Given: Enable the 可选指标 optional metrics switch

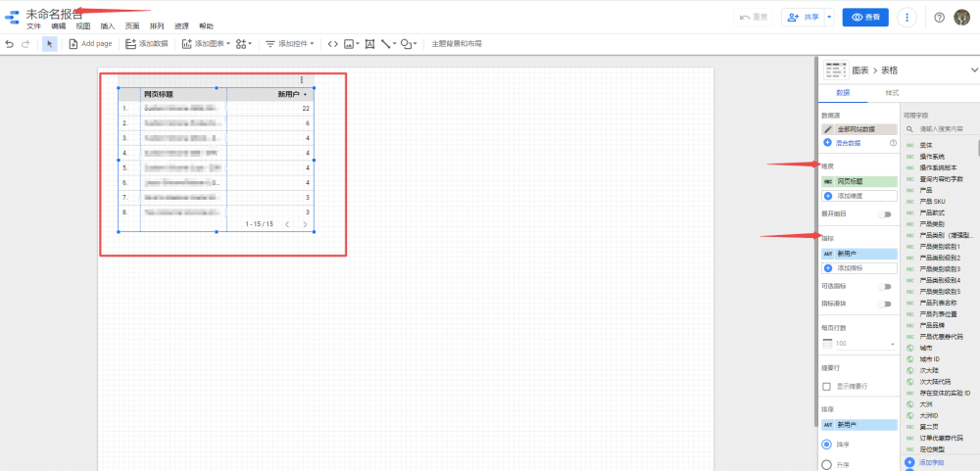Looking at the screenshot, I should click(886, 286).
